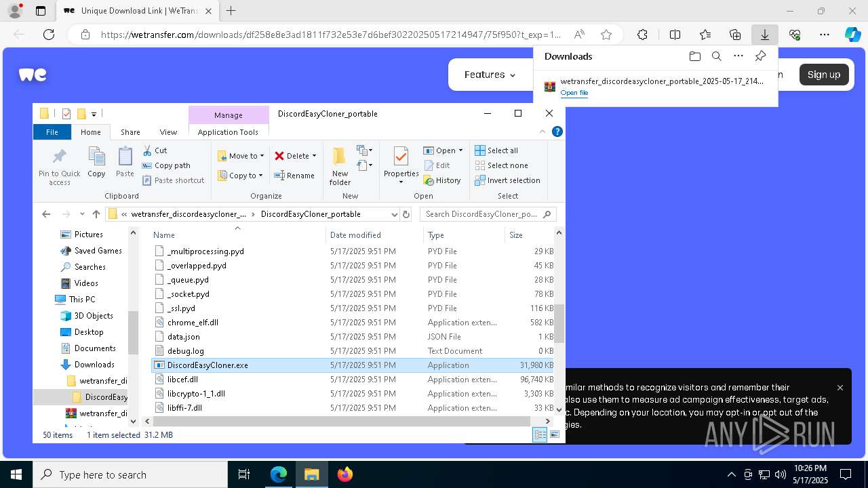Select data.json file

pyautogui.click(x=353, y=337)
